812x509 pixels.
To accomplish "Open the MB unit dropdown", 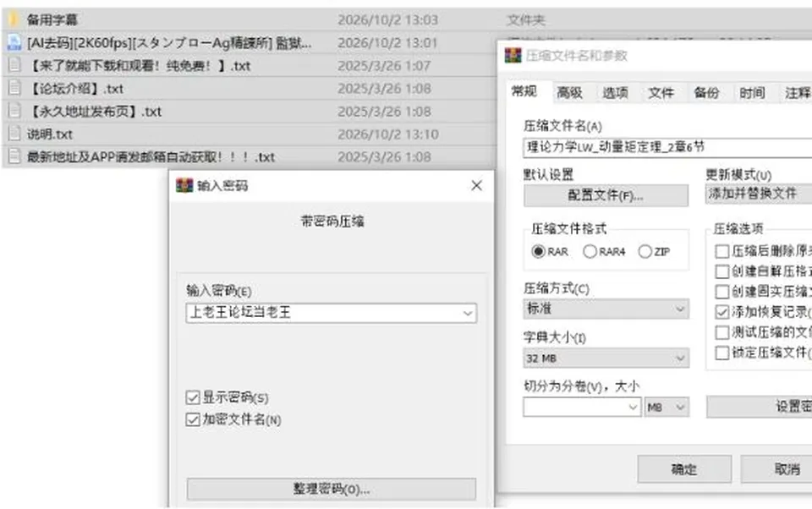I will (667, 407).
